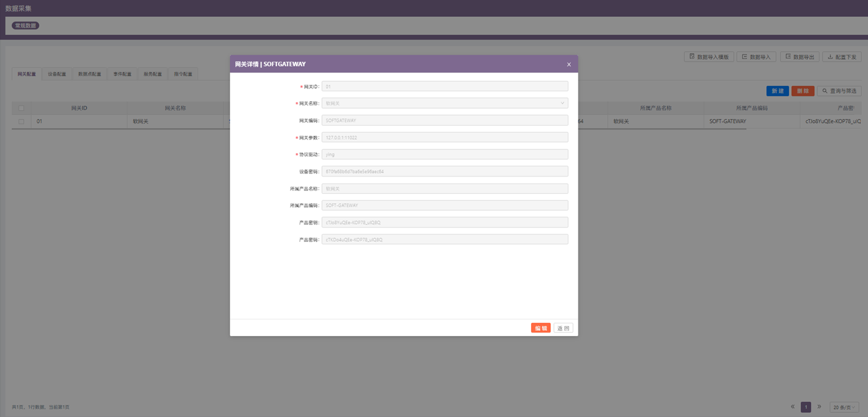Check the row checkbox for gateway 01

tap(22, 121)
